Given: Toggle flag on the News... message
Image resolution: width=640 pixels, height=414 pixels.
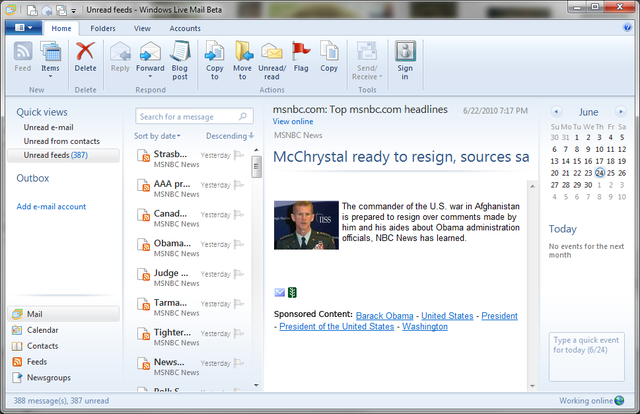Looking at the screenshot, I should pos(239,363).
